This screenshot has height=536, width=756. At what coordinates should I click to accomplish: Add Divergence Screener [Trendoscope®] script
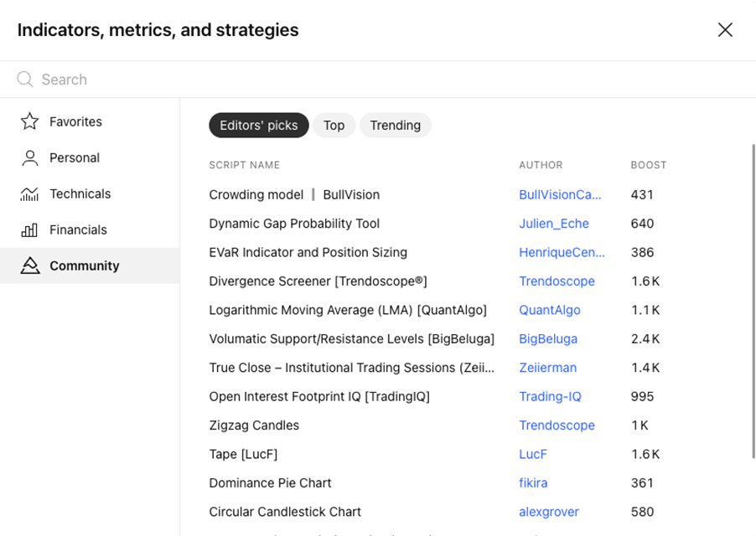pyautogui.click(x=318, y=281)
